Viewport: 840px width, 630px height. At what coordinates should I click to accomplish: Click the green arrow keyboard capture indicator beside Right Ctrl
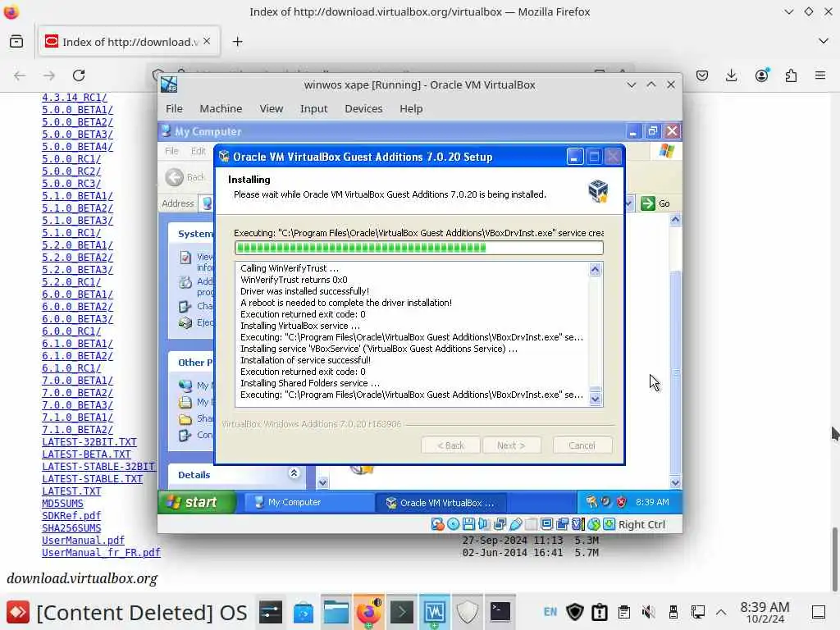(609, 524)
